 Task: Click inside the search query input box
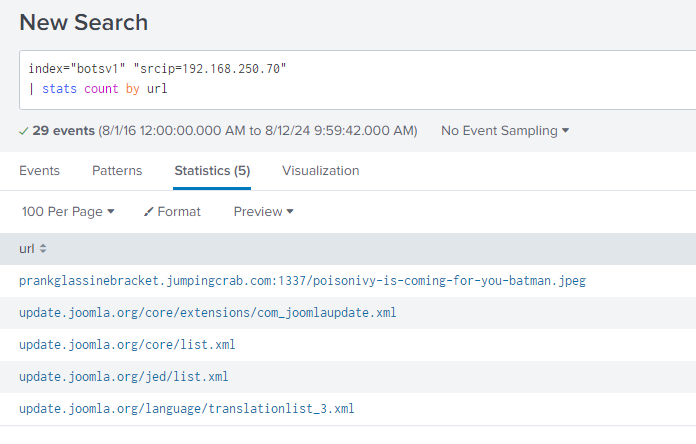[x=357, y=80]
